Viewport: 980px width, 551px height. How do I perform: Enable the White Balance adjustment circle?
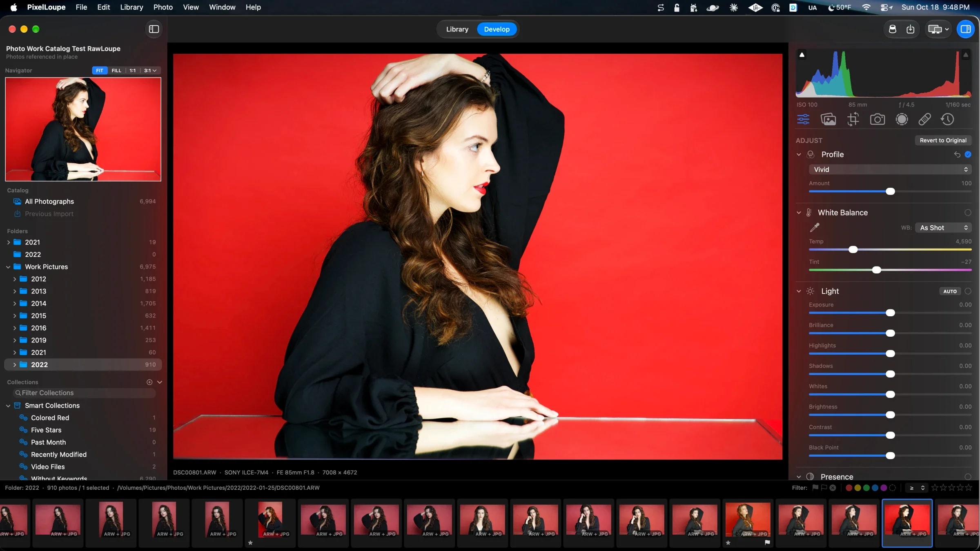click(x=968, y=213)
